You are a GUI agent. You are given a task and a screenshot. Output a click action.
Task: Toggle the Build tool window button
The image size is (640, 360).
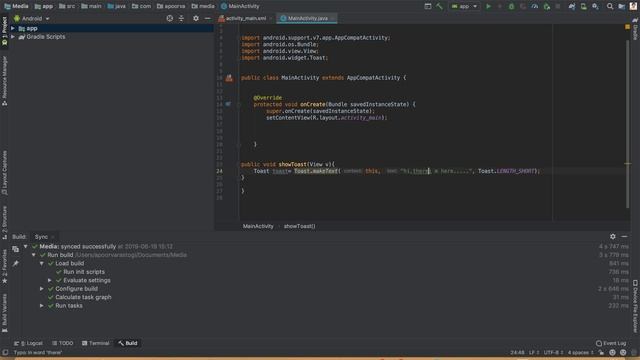click(128, 343)
